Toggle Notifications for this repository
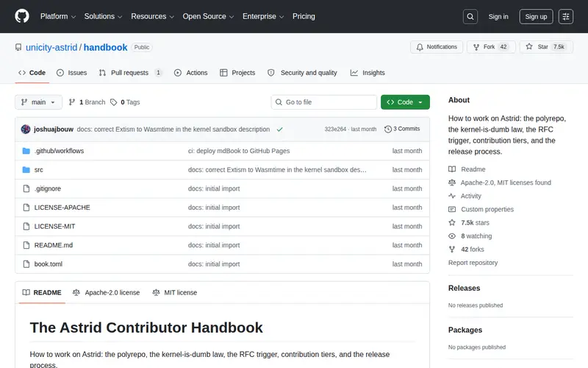Image resolution: width=588 pixels, height=368 pixels. tap(437, 47)
